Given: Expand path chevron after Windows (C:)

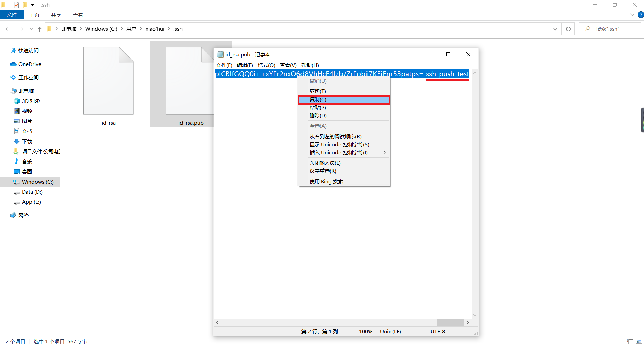Looking at the screenshot, I should tap(122, 29).
